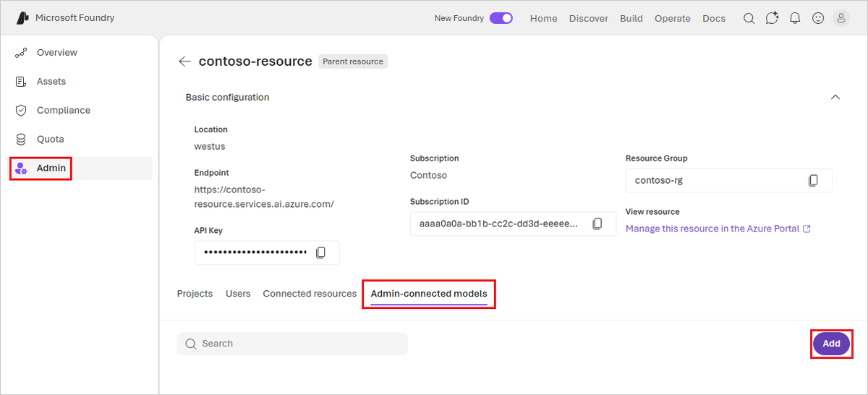Open Operate in top navigation
The image size is (868, 395).
pyautogui.click(x=673, y=18)
